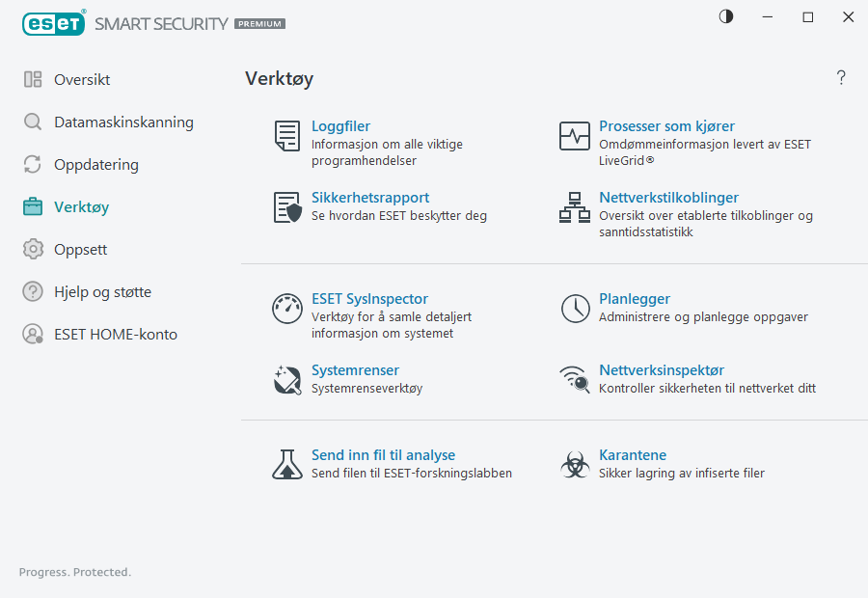868x598 pixels.
Task: Open ESET HOME-konto section
Action: coord(115,335)
